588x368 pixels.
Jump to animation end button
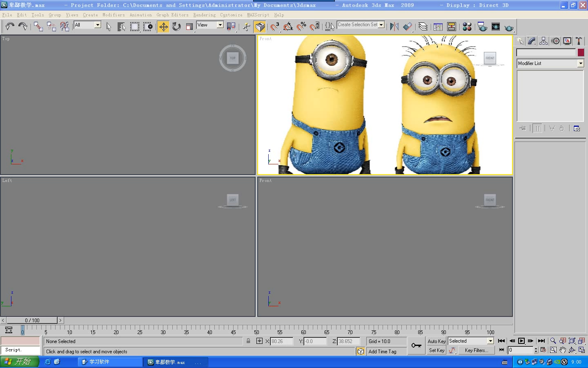click(x=541, y=341)
